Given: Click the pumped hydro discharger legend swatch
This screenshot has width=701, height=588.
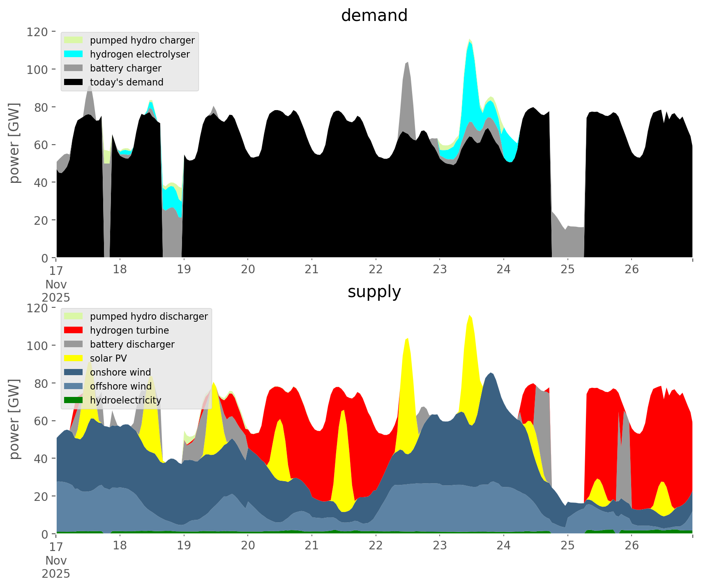Looking at the screenshot, I should pos(74,316).
